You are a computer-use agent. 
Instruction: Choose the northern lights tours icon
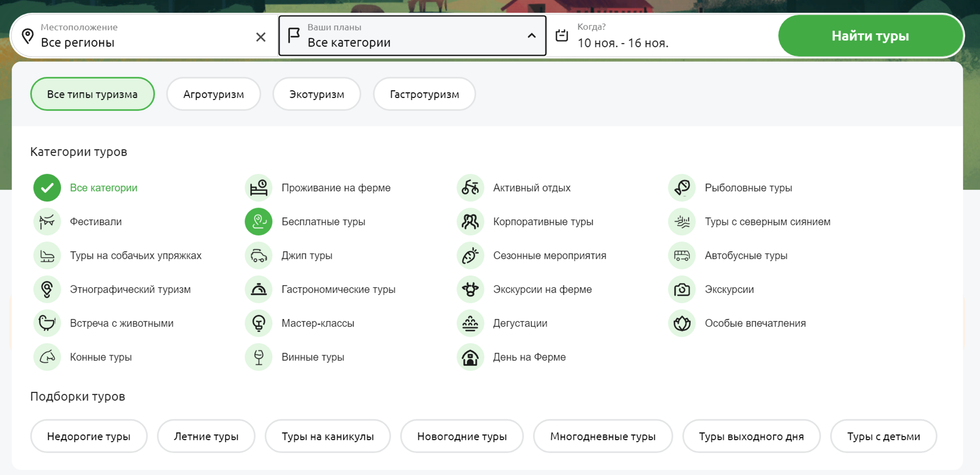pyautogui.click(x=682, y=221)
